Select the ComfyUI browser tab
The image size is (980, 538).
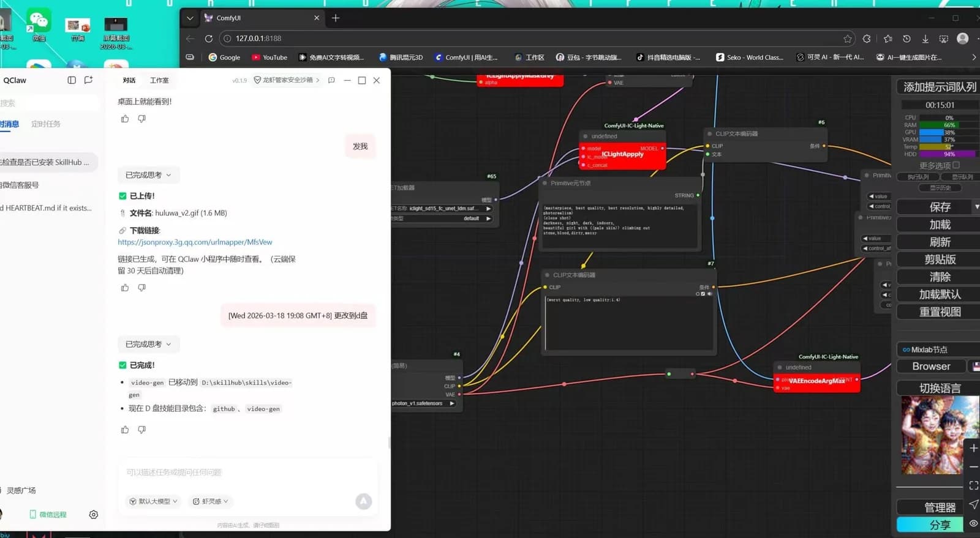(x=262, y=18)
